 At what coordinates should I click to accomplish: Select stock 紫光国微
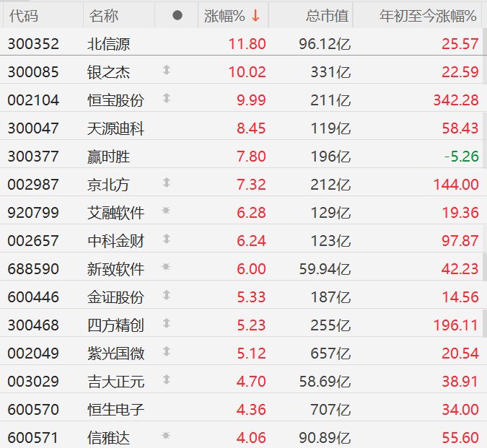(x=115, y=353)
